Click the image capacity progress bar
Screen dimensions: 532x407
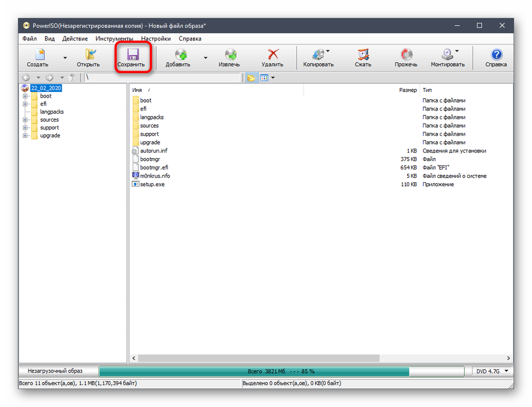tap(281, 371)
